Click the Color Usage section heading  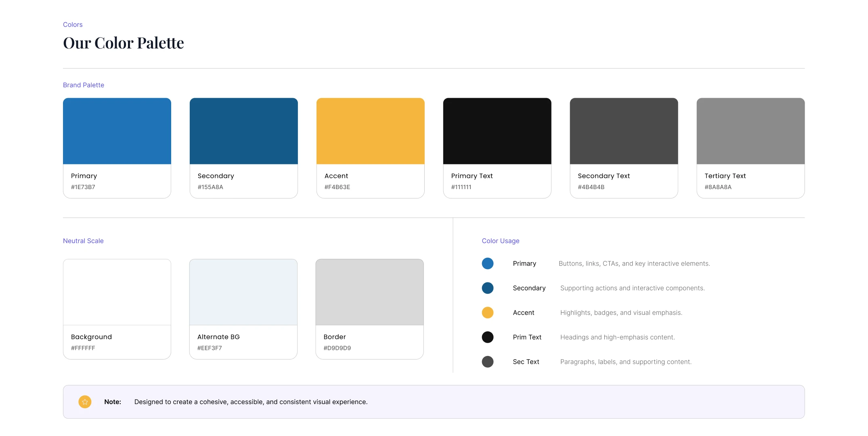pos(501,241)
